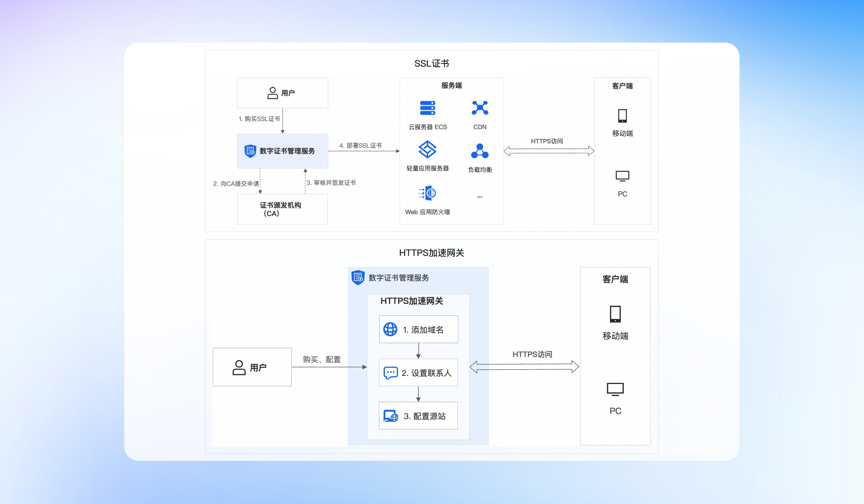Click the 负载均衡 load balancer icon

[480, 151]
